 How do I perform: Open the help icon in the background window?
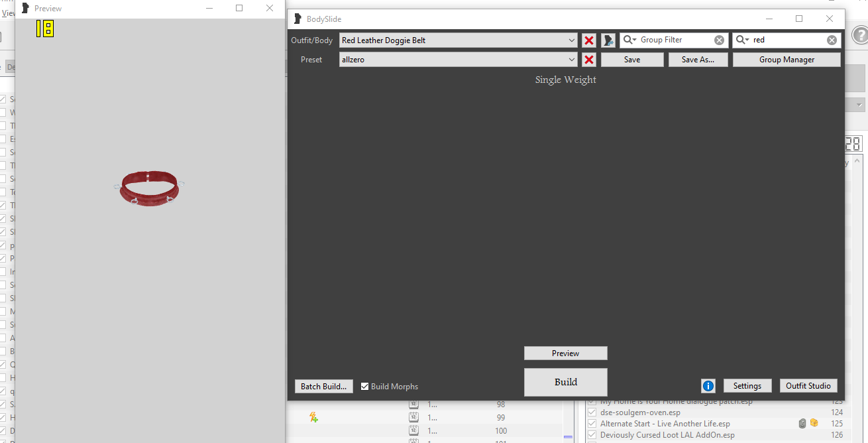[x=860, y=34]
